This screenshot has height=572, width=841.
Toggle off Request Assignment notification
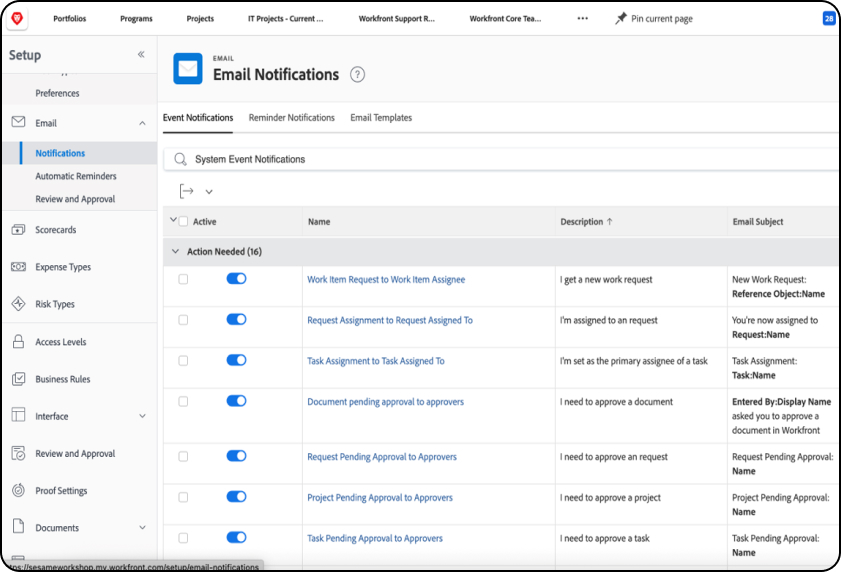[236, 319]
